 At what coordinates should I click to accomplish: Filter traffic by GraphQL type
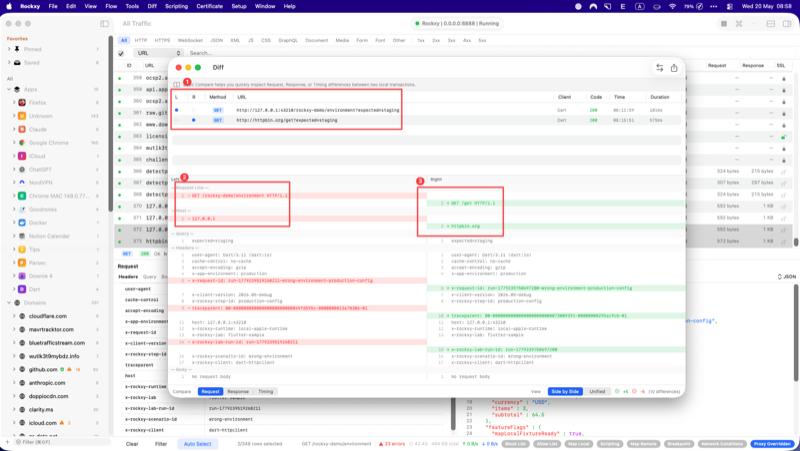coord(288,40)
